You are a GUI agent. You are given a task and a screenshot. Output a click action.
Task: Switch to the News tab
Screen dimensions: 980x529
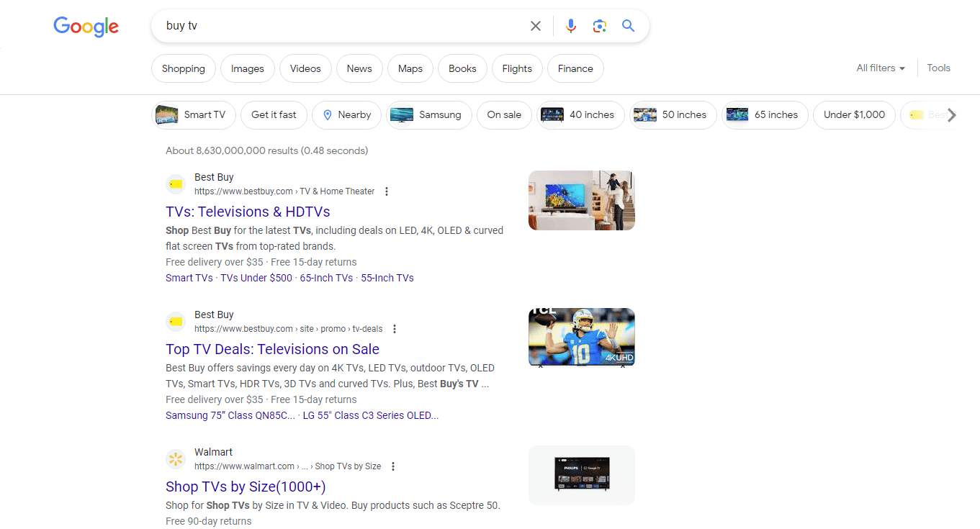359,68
